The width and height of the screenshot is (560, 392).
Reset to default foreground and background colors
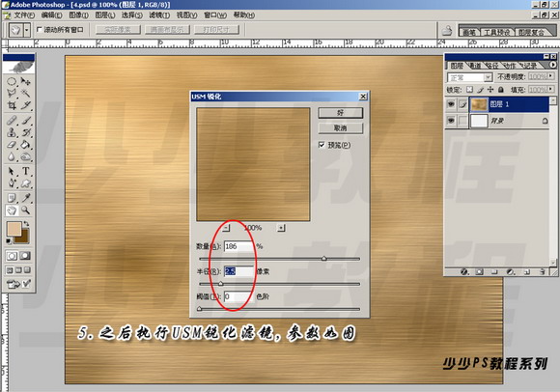coord(9,241)
